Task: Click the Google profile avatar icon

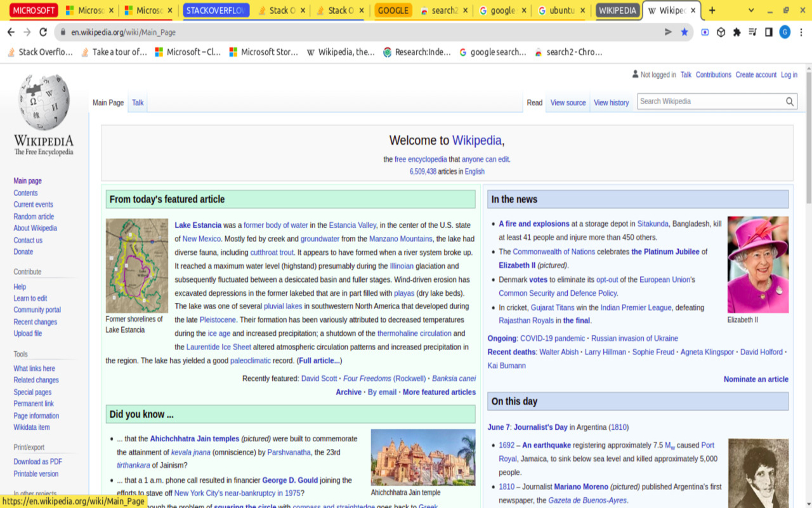Action: point(785,31)
